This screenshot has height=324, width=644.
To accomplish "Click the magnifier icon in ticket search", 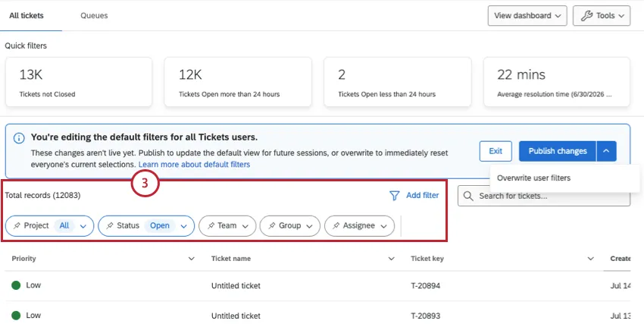I will pyautogui.click(x=468, y=196).
